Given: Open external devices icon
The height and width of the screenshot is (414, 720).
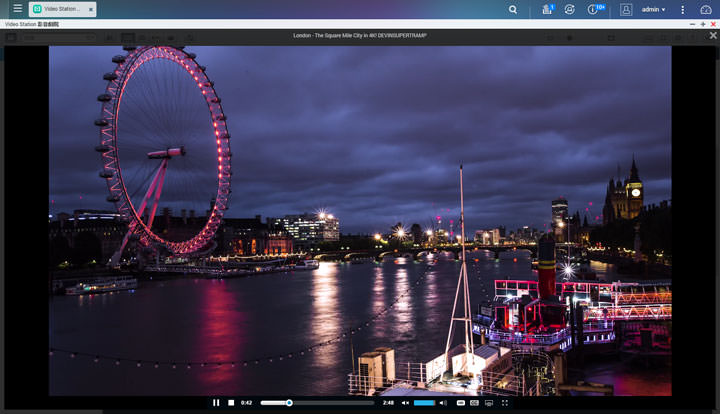Looking at the screenshot, I should (x=570, y=9).
